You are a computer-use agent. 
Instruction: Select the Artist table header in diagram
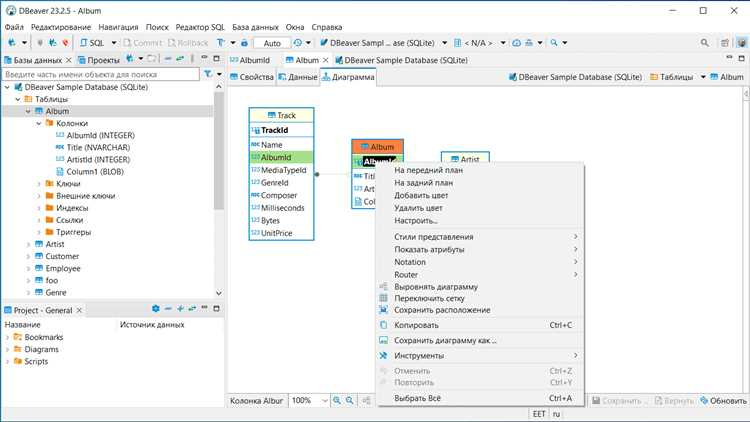[x=465, y=159]
